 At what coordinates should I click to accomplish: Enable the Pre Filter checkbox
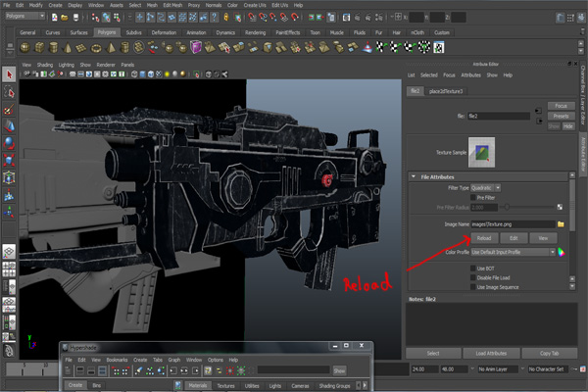point(473,197)
